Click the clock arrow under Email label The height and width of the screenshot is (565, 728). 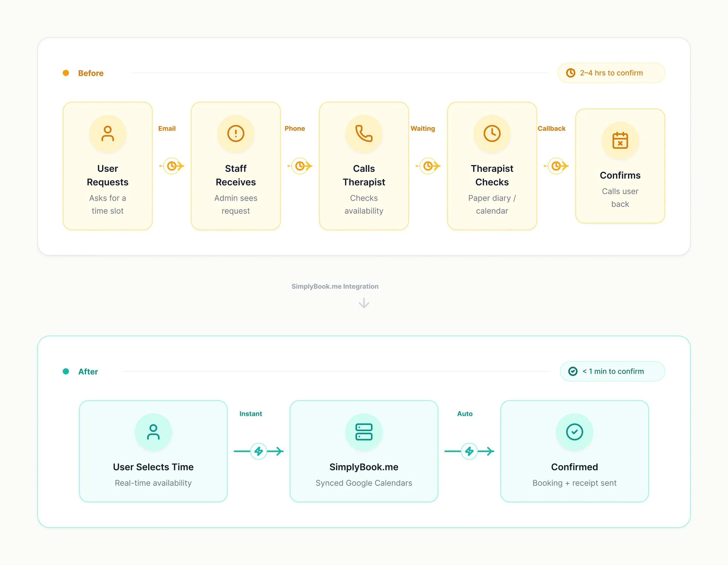(172, 166)
